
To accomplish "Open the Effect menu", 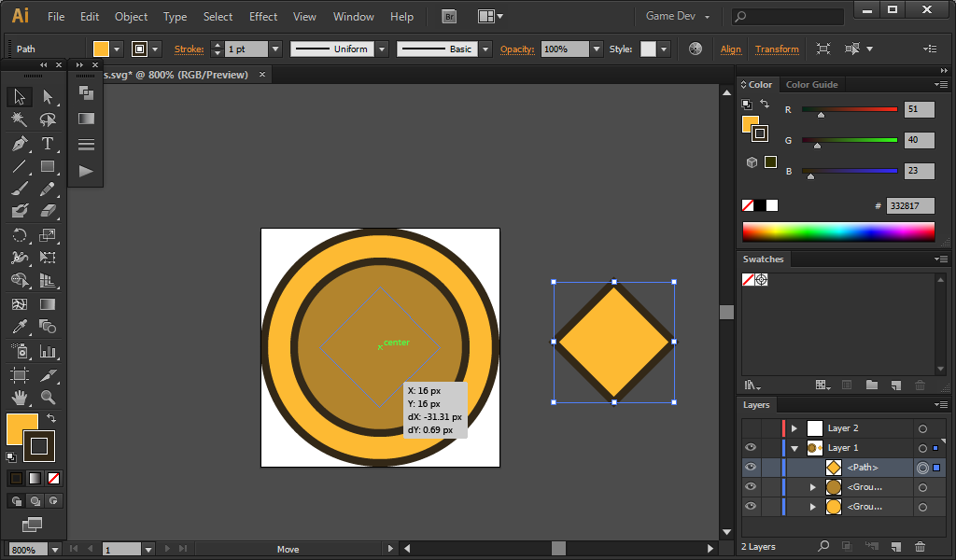I will [x=263, y=17].
